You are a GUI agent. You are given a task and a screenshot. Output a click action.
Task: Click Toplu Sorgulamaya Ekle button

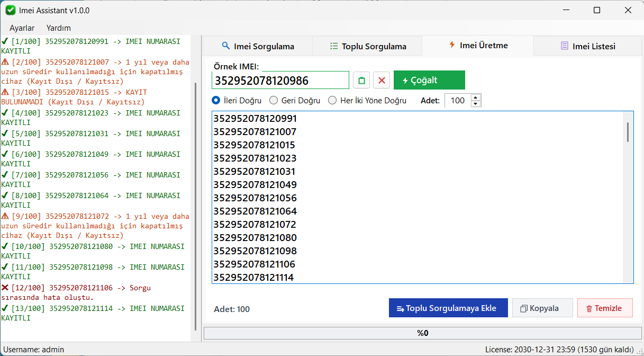(x=448, y=308)
